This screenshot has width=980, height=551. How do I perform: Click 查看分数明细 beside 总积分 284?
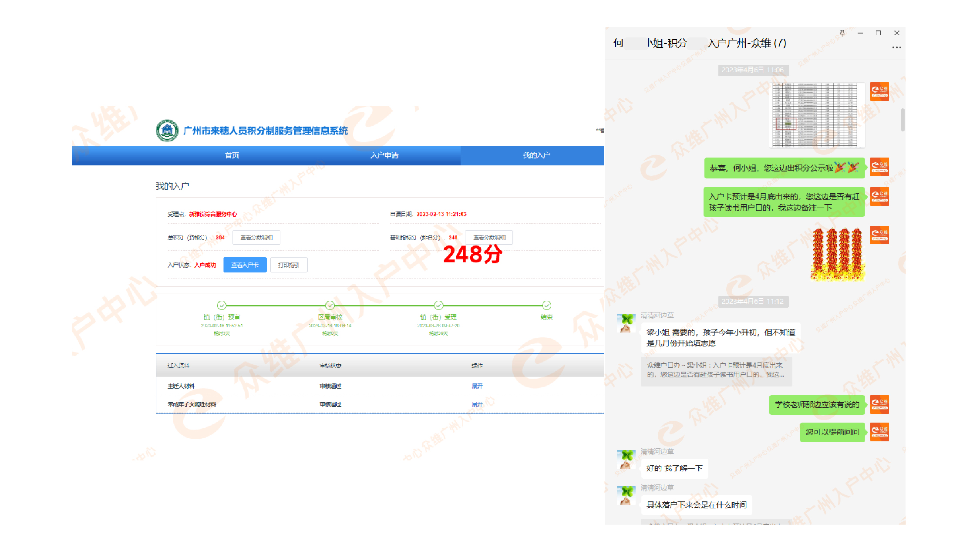(256, 237)
